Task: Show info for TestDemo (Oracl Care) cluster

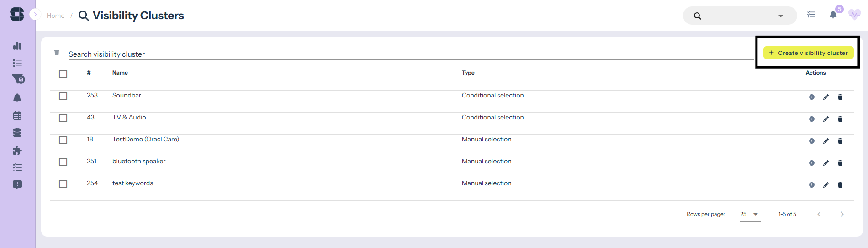Action: pyautogui.click(x=811, y=141)
